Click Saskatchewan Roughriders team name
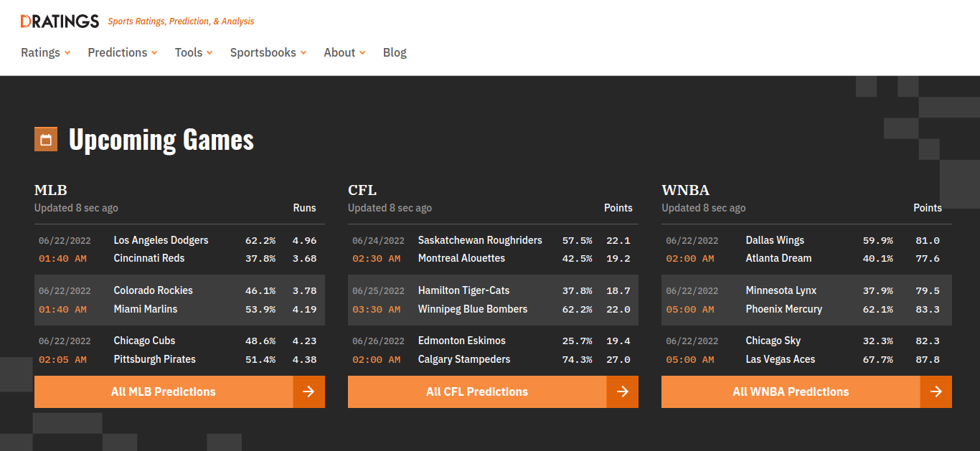980x451 pixels. (480, 240)
